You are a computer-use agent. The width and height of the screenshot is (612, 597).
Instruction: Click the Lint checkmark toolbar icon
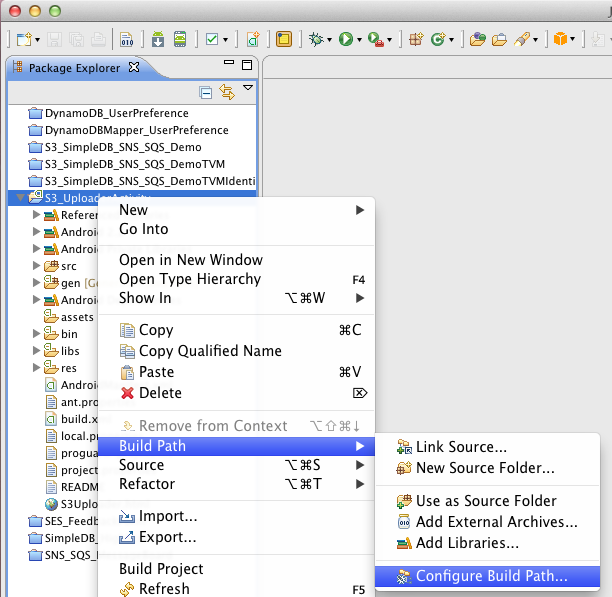click(212, 39)
